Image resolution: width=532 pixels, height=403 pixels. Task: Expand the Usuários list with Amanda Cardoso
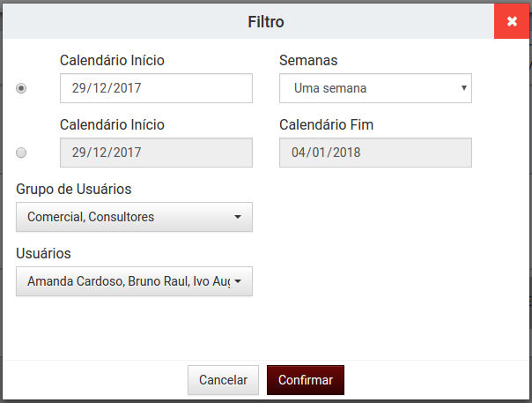(x=128, y=281)
